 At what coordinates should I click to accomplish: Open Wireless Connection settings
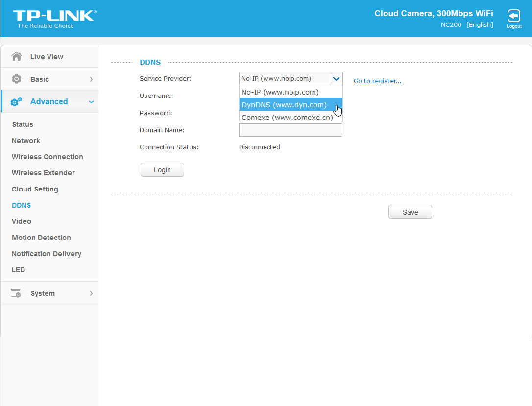click(47, 157)
